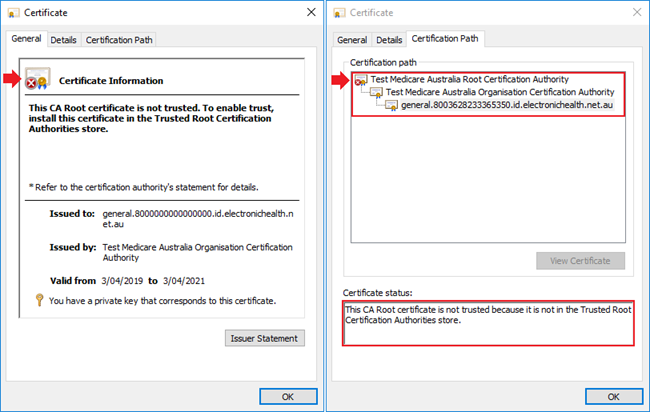The height and width of the screenshot is (412, 650).
Task: Click 'Refer to the certification authority's statement' note
Action: (143, 187)
